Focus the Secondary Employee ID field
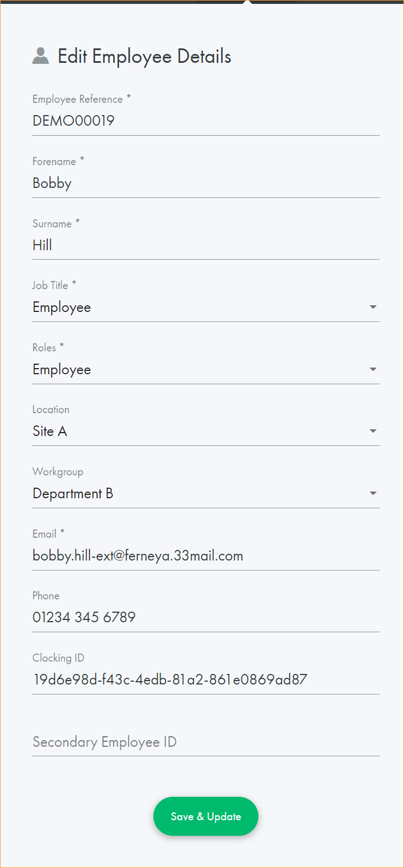This screenshot has width=404, height=868. tap(206, 742)
